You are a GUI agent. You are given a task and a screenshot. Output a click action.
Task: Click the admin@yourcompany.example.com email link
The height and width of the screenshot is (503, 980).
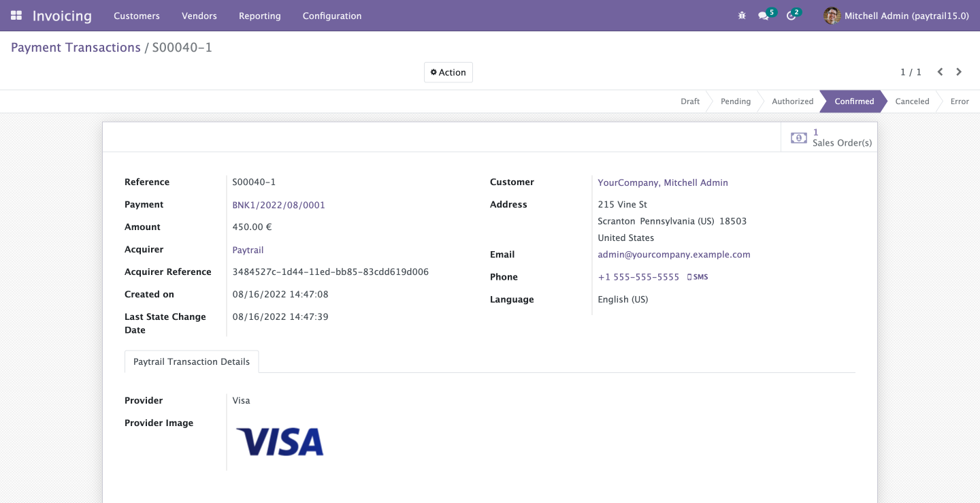click(674, 255)
